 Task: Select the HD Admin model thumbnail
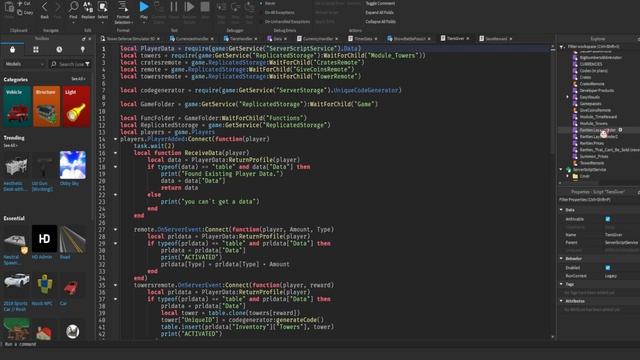(x=44, y=239)
